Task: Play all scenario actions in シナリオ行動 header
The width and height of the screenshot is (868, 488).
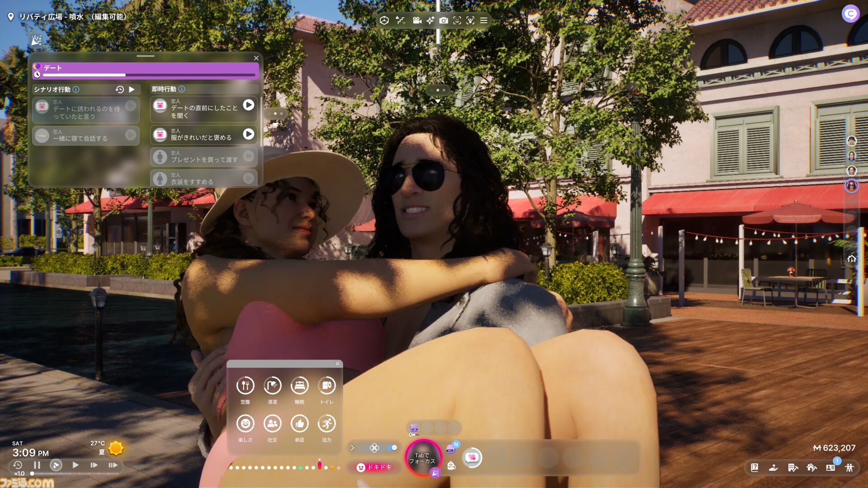Action: click(x=132, y=89)
